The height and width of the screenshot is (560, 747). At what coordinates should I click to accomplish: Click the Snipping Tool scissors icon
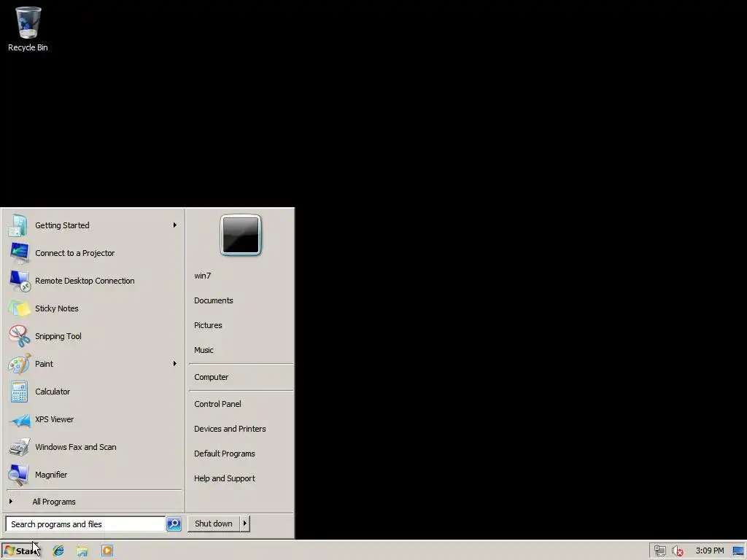pos(19,336)
